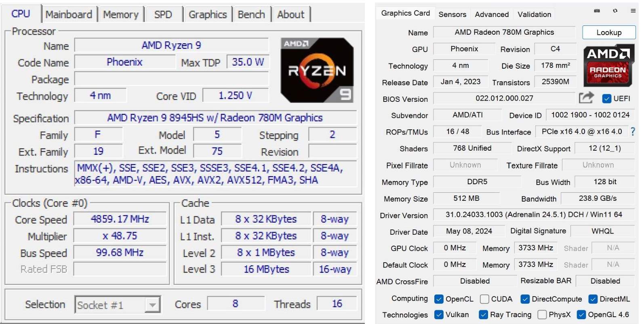
Task: Enable the PhysX checkbox
Action: 542,315
